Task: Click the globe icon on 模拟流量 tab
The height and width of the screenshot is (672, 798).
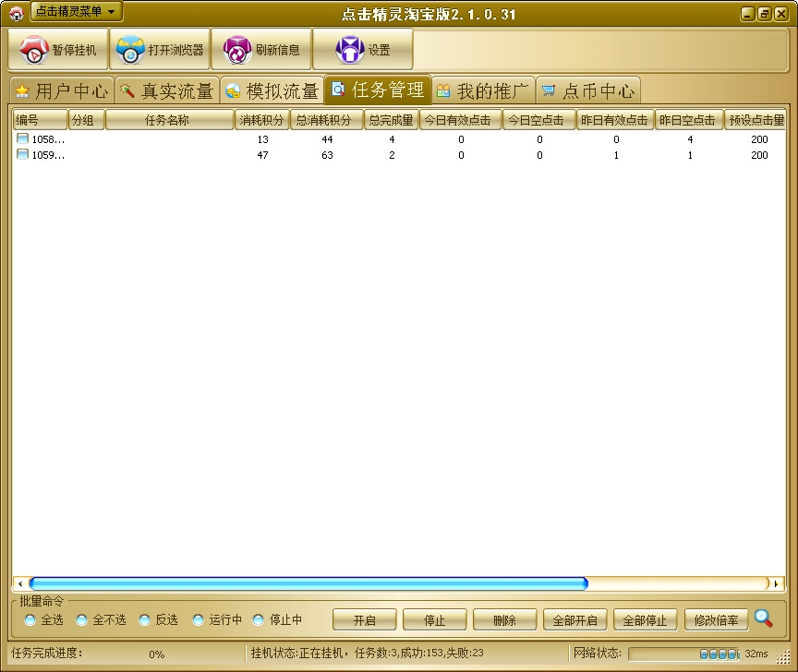Action: [x=233, y=90]
